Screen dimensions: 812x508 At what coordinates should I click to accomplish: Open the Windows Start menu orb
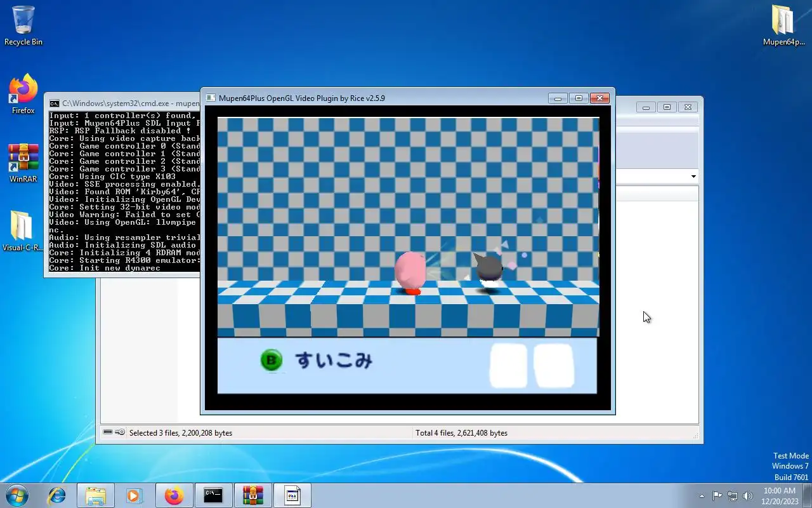(16, 495)
